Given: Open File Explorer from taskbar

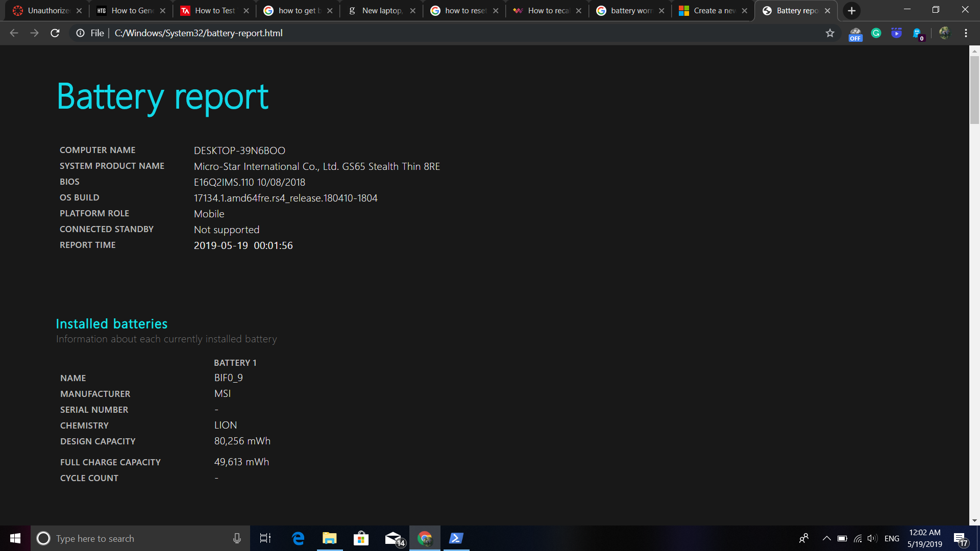Looking at the screenshot, I should point(330,538).
